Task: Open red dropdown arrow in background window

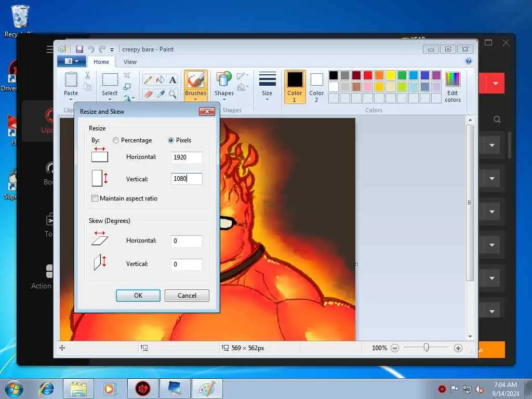Action: tap(495, 84)
